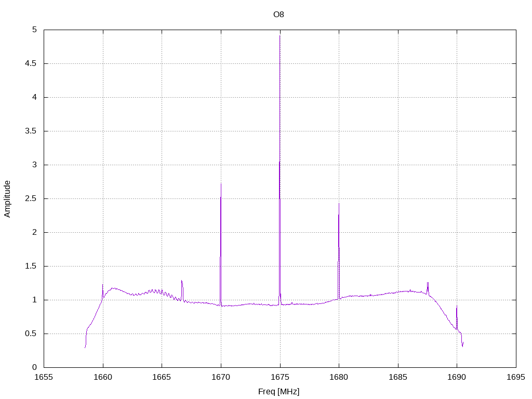The image size is (532, 399).
Task: Click the plot title 'O8'
Action: point(278,15)
